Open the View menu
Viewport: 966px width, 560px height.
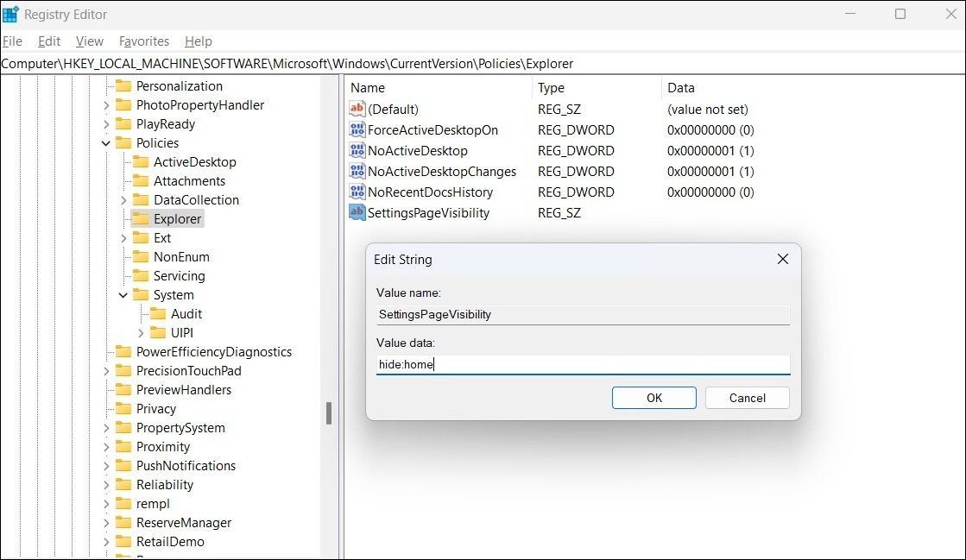tap(89, 41)
